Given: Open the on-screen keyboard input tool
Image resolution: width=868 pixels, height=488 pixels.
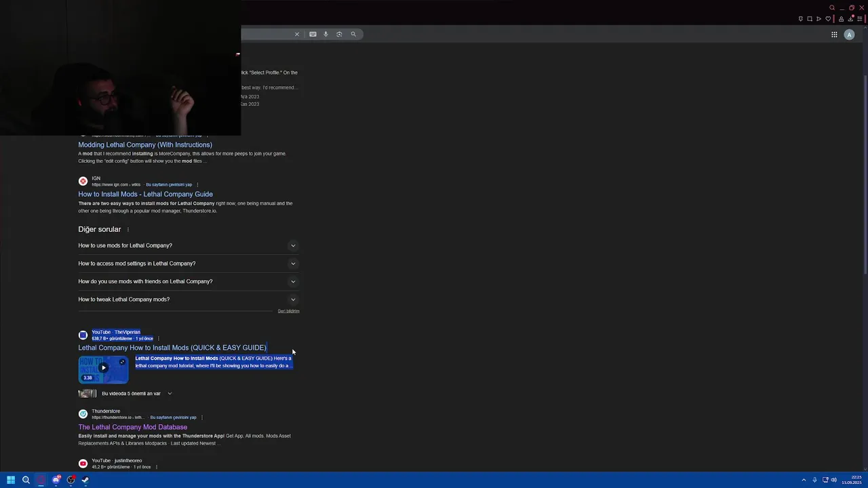Looking at the screenshot, I should tap(313, 34).
